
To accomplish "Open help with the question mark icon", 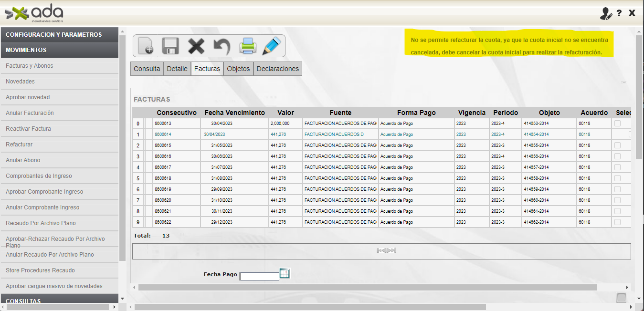I will tap(619, 13).
